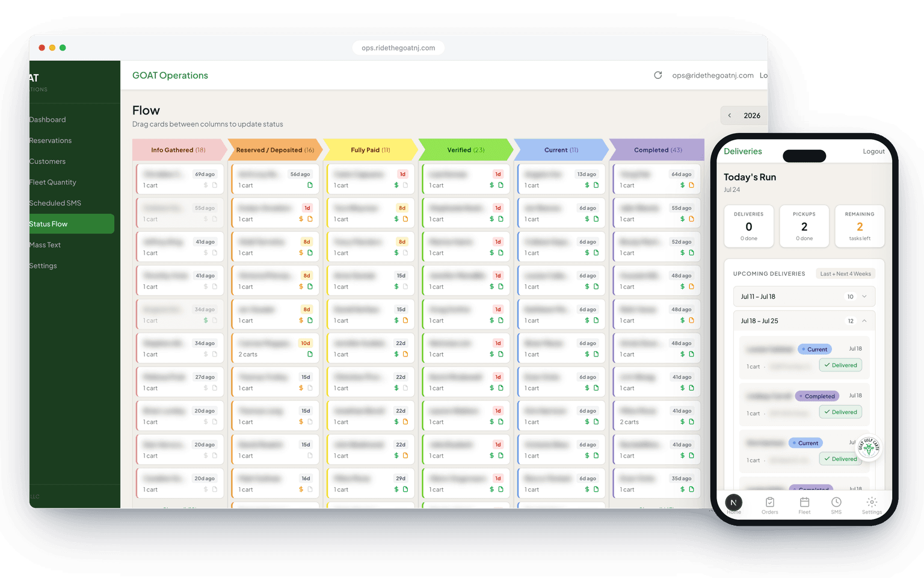Viewport: 924px width, 578px height.
Task: Go to the previous year with the chevron before 2026
Action: [x=730, y=116]
